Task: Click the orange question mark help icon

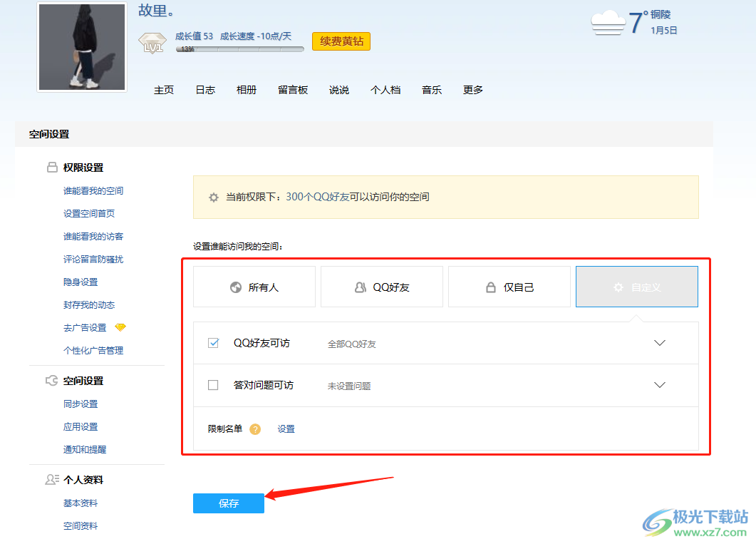Action: point(255,429)
